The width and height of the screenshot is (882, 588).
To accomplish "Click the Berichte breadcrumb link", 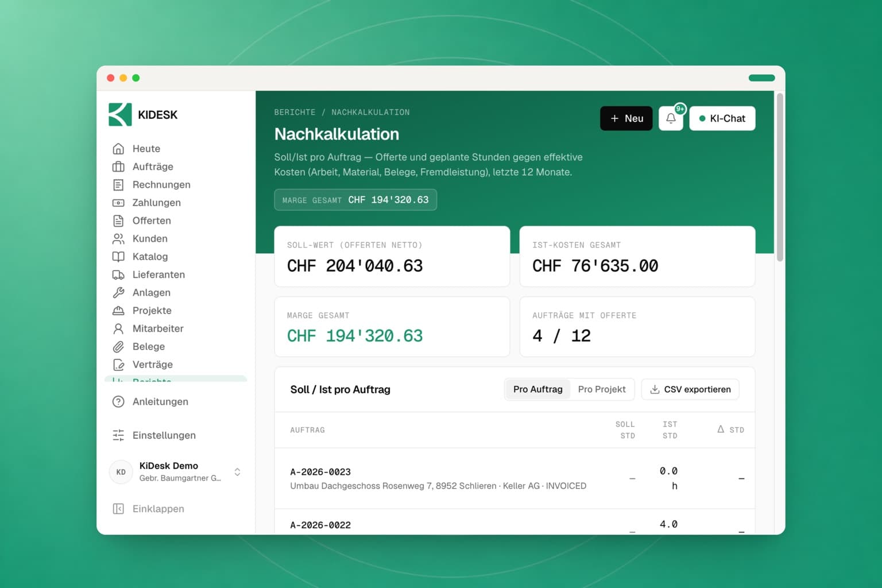I will click(x=295, y=112).
